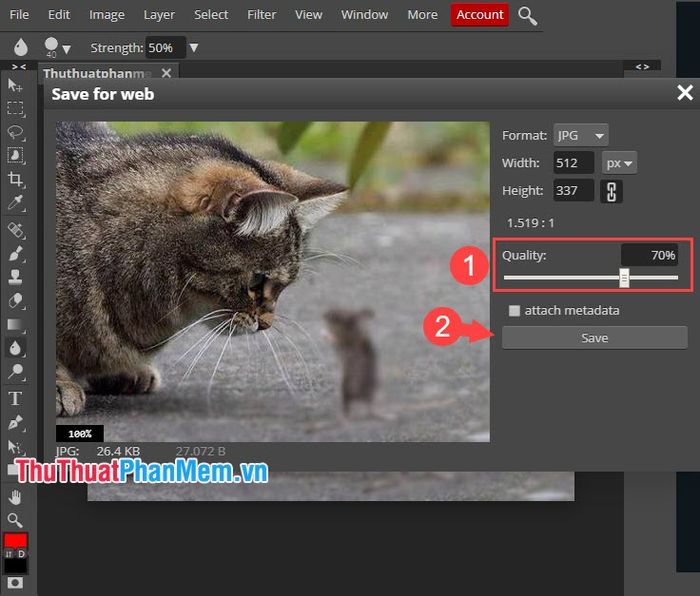Viewport: 700px width, 596px height.
Task: Select the Hand tool
Action: tap(15, 497)
